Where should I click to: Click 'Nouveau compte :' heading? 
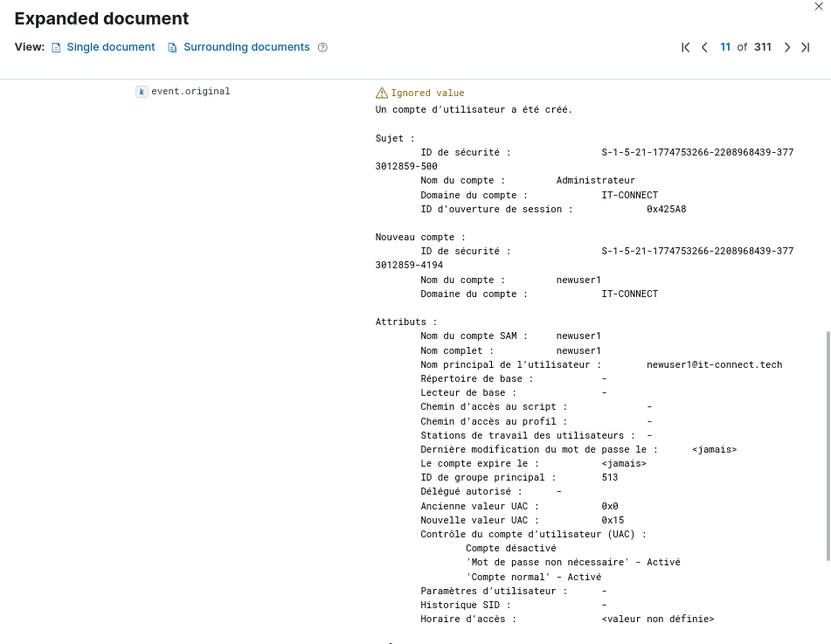click(x=420, y=237)
